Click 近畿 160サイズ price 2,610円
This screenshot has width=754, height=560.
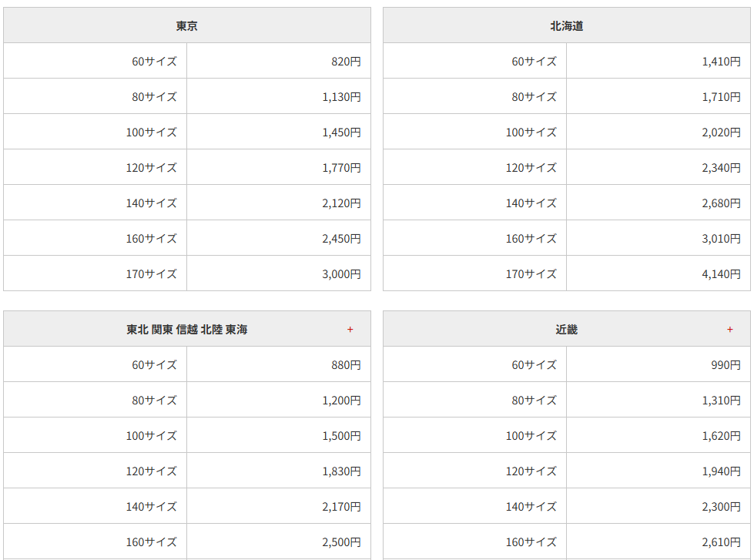tap(722, 542)
